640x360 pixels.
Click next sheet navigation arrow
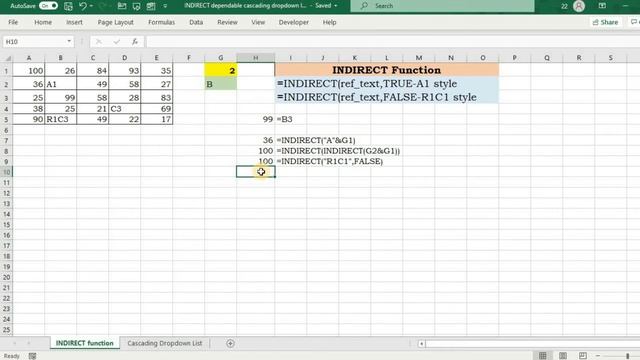[x=29, y=344]
